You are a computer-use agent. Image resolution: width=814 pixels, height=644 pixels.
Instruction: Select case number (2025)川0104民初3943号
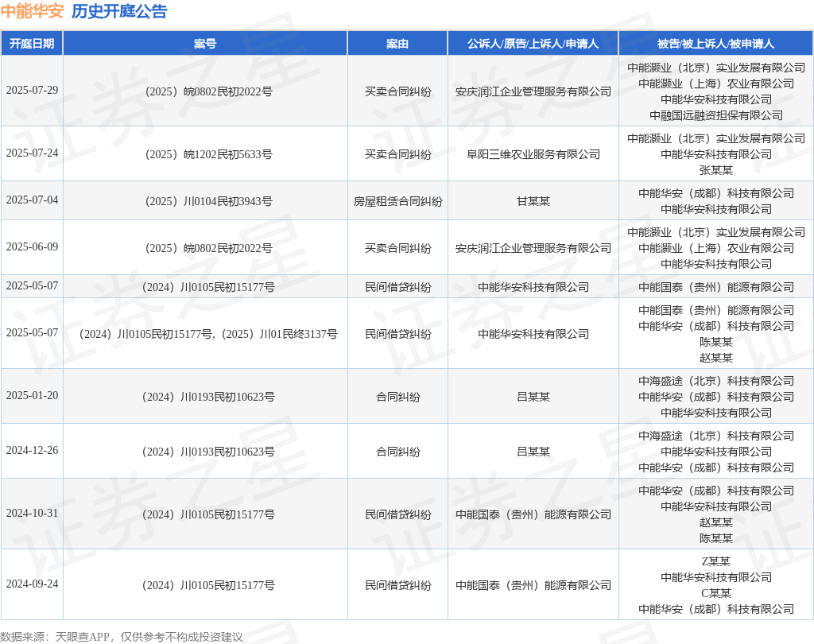pyautogui.click(x=207, y=201)
